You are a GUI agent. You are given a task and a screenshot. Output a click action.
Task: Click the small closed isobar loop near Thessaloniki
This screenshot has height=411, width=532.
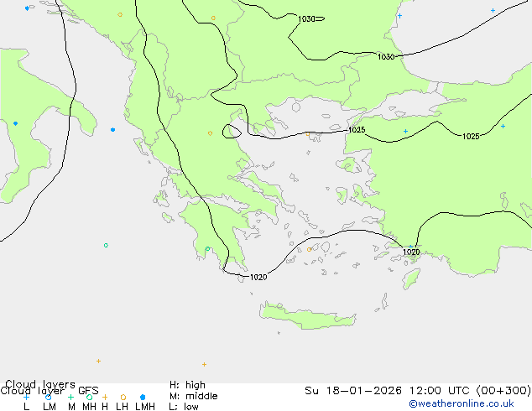[232, 132]
